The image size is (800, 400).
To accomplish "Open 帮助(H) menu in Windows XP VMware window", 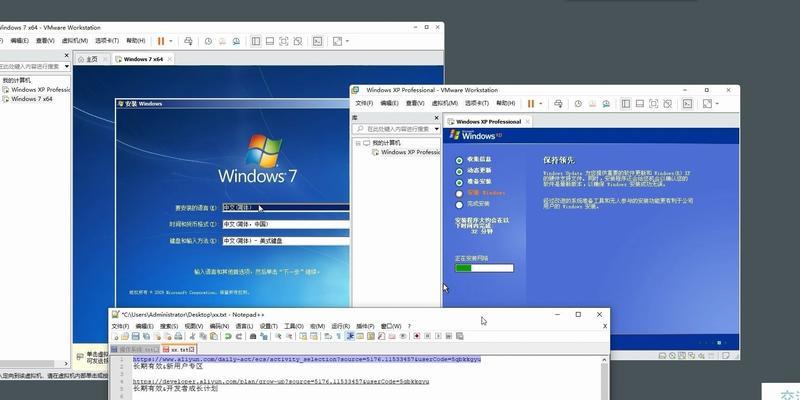I will tap(505, 103).
